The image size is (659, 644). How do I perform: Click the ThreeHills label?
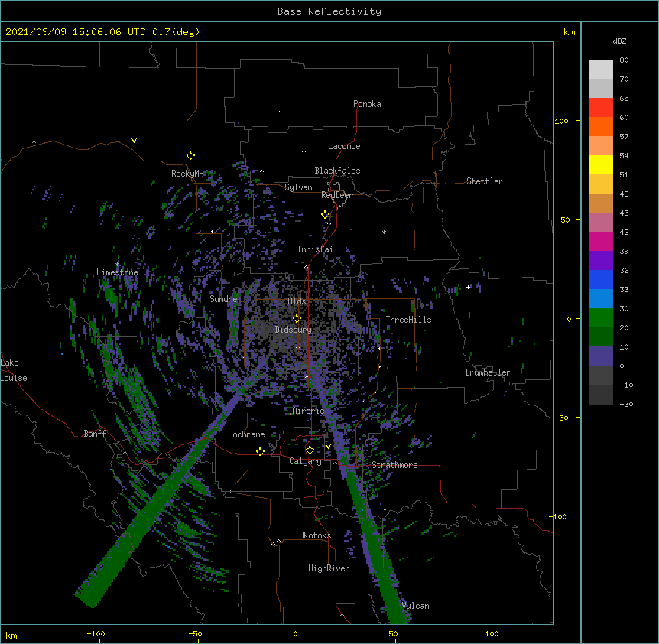tap(408, 320)
